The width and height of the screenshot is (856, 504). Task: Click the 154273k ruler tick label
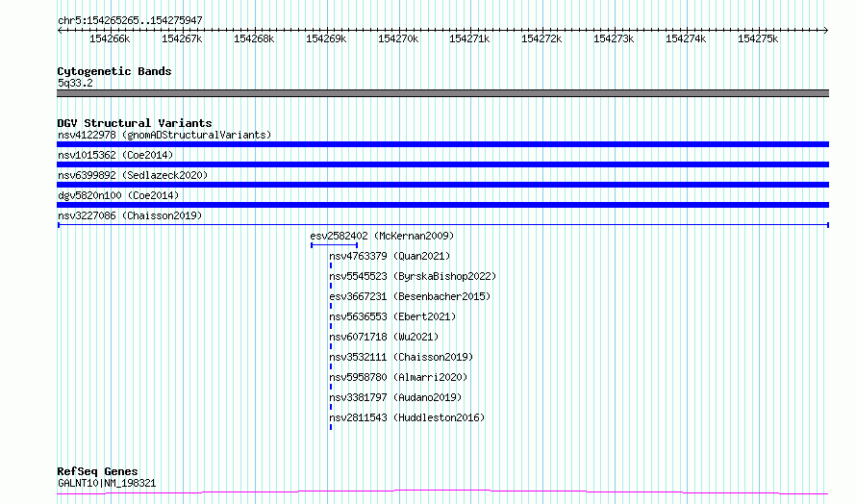click(614, 38)
